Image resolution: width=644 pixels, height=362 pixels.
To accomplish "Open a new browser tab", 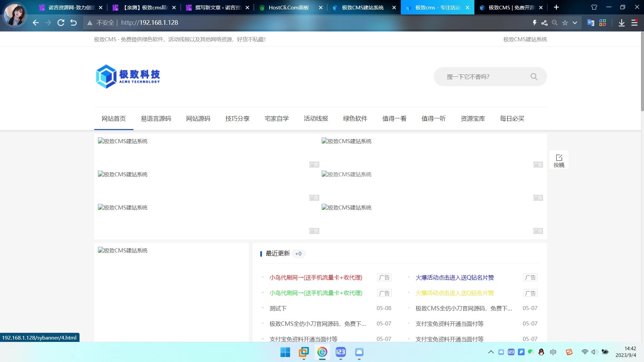I will coord(556,7).
